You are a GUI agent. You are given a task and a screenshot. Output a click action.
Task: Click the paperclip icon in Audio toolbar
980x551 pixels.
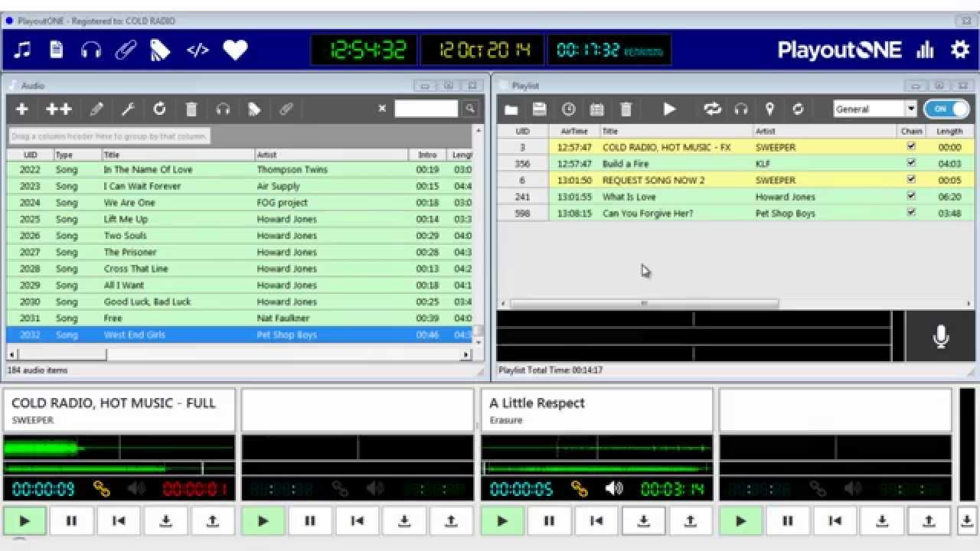click(286, 109)
